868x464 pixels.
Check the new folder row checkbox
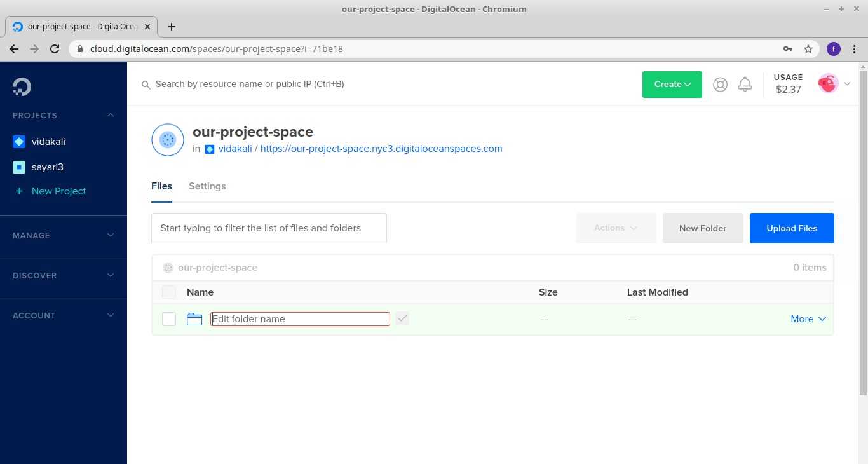pyautogui.click(x=168, y=319)
